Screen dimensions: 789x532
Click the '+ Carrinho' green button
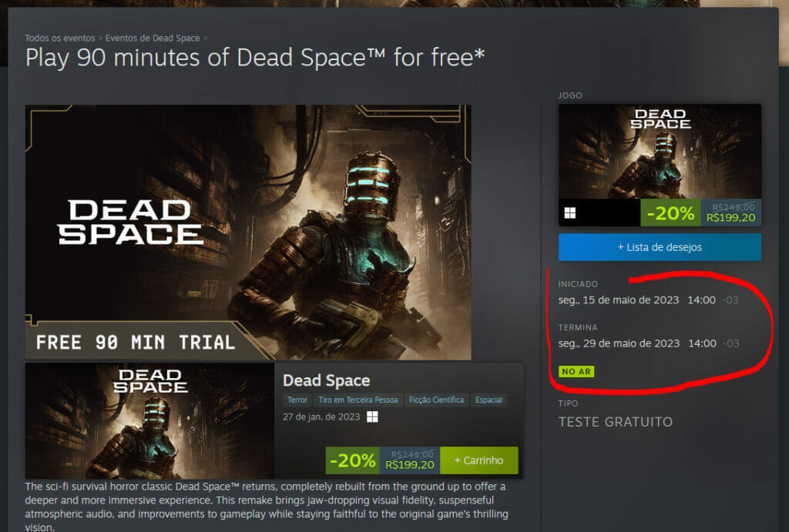478,460
